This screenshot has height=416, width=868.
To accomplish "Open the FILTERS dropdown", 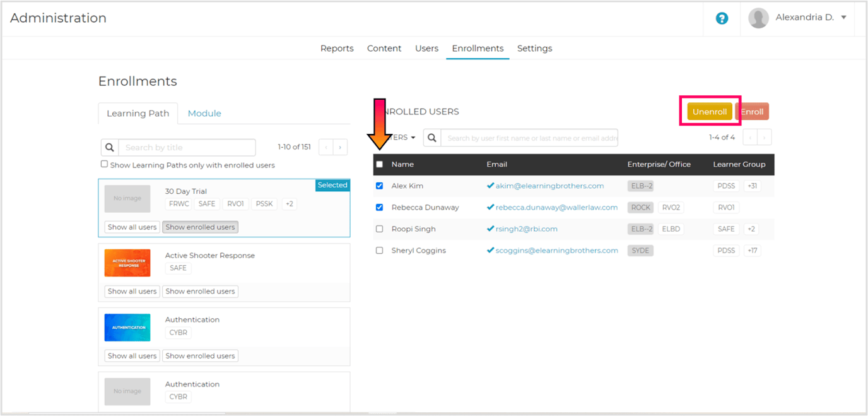I will (397, 137).
